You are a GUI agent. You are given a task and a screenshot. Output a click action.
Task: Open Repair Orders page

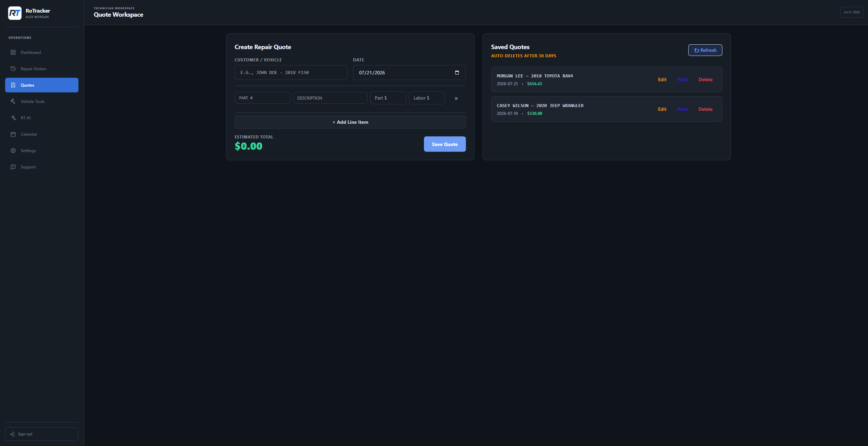pyautogui.click(x=42, y=69)
